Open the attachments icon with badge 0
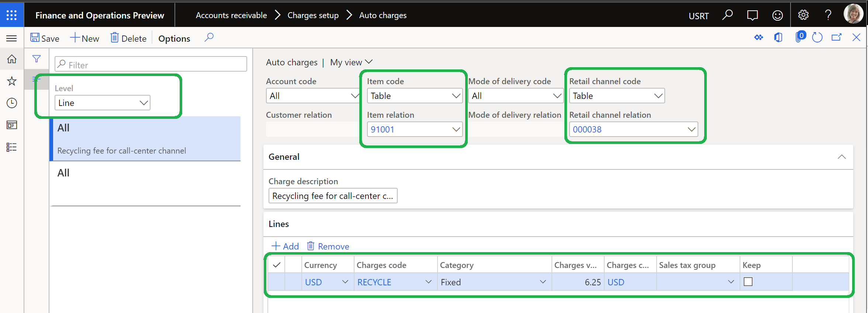 coord(800,37)
